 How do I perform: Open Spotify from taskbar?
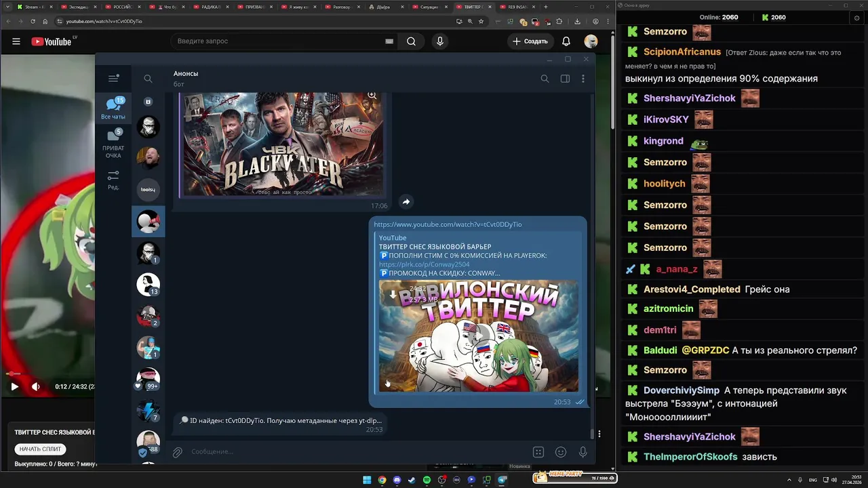427,480
